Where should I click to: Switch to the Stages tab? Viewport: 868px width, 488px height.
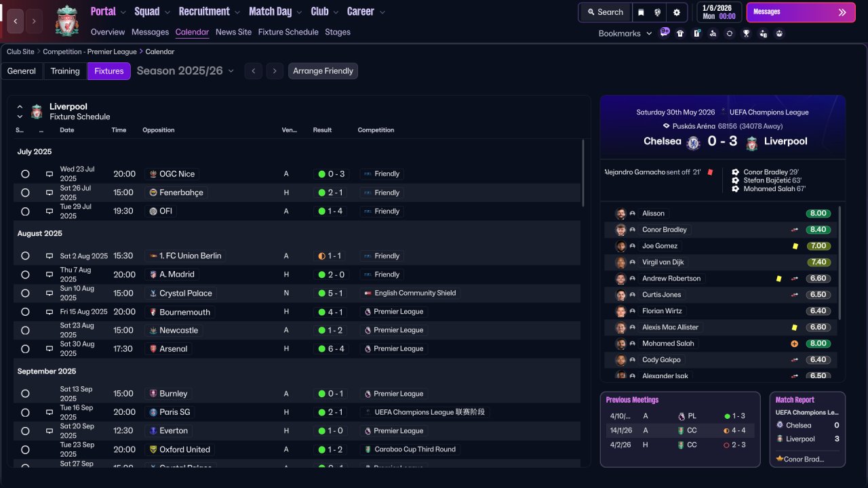coord(338,32)
